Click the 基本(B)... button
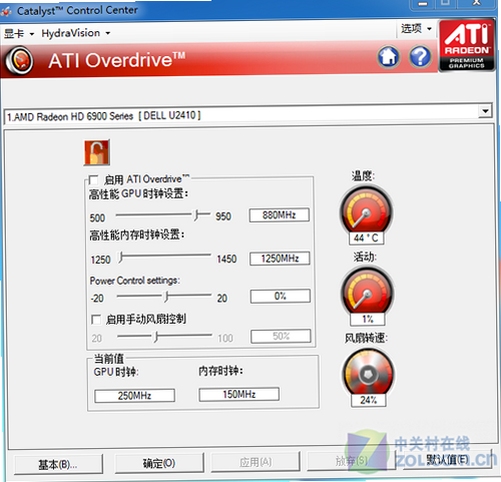The image size is (501, 482). [58, 464]
